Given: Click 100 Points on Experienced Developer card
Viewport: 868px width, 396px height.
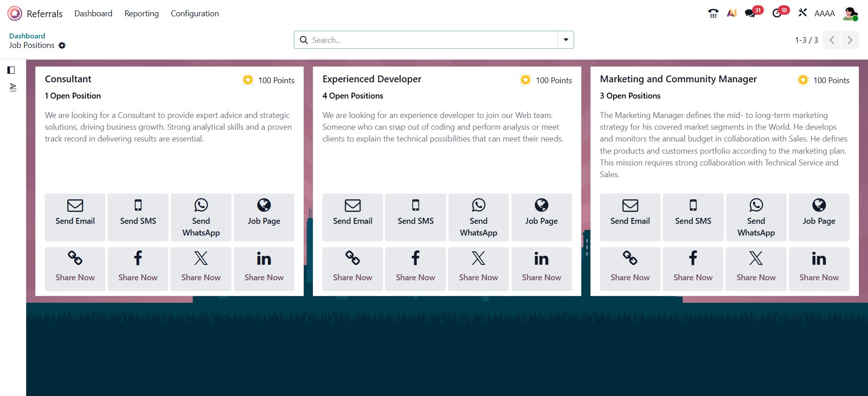Looking at the screenshot, I should point(554,80).
